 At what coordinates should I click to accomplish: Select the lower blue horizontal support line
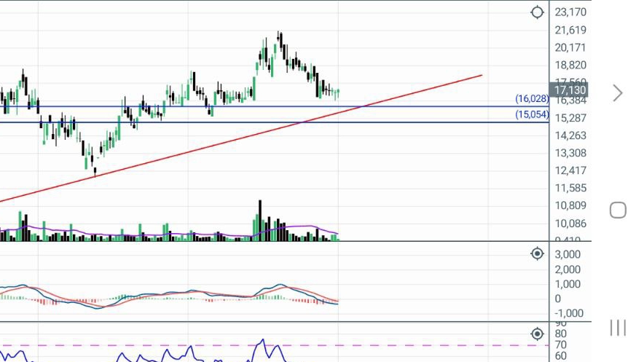tap(275, 122)
